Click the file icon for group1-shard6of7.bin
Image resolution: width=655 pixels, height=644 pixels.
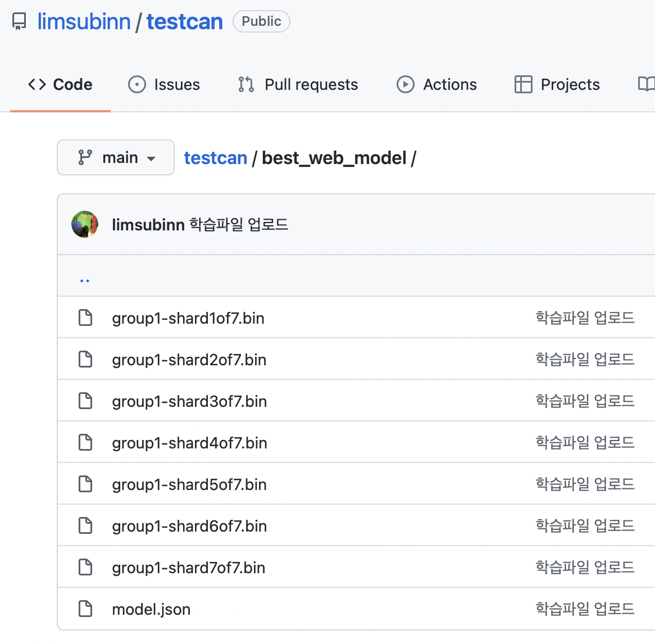(85, 525)
